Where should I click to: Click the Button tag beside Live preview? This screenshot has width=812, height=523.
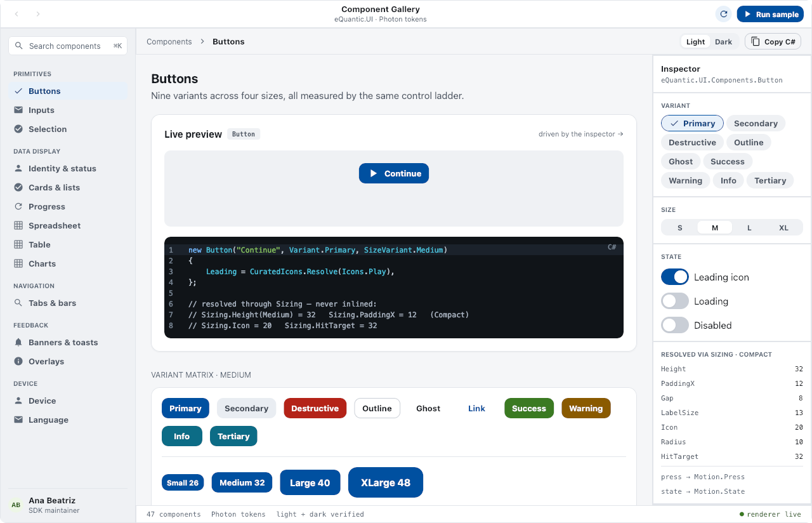click(x=244, y=134)
